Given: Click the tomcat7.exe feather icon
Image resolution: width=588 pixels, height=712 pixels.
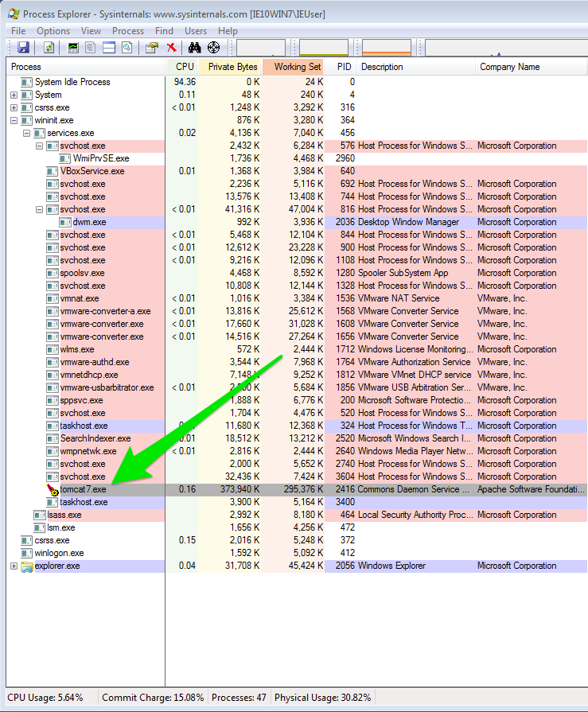Looking at the screenshot, I should point(53,489).
